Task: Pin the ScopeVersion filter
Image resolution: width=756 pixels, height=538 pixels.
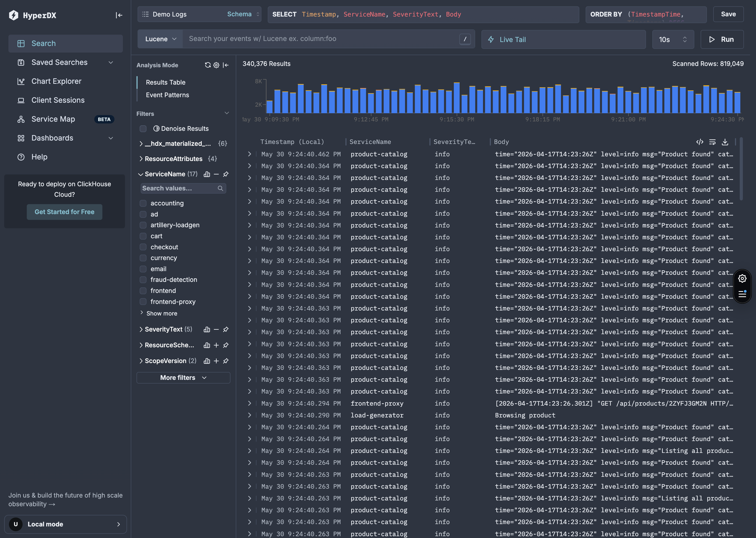Action: pyautogui.click(x=226, y=361)
